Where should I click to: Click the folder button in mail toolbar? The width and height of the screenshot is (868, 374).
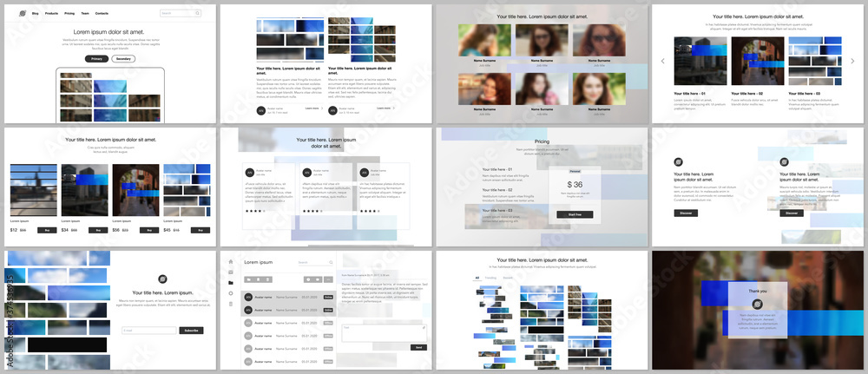pos(248,279)
